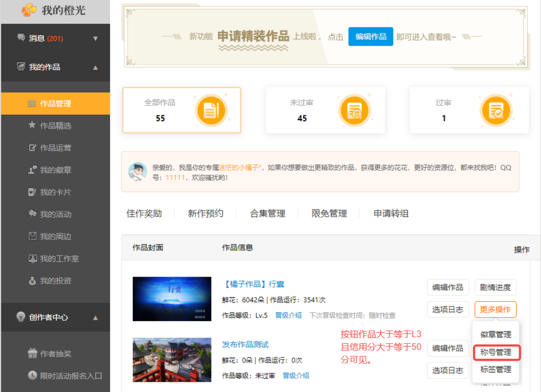
Task: Select 徽章管理 from the dropdown menu
Action: [x=496, y=334]
